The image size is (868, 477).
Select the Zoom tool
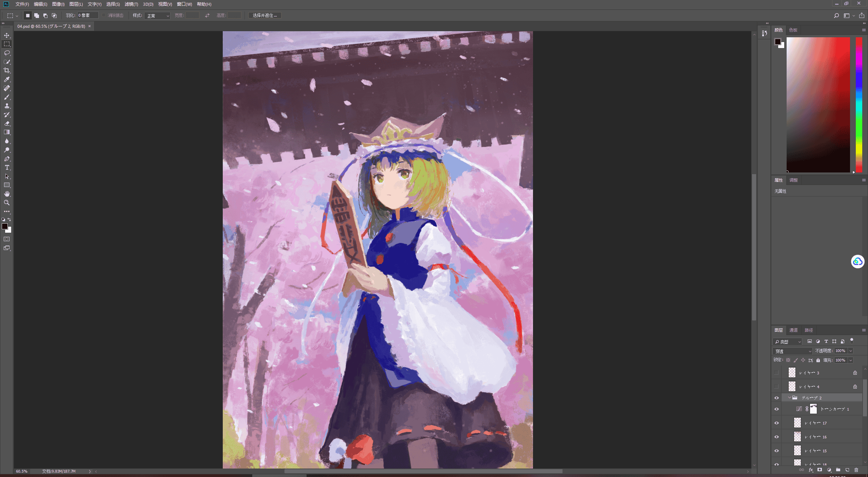pos(7,203)
